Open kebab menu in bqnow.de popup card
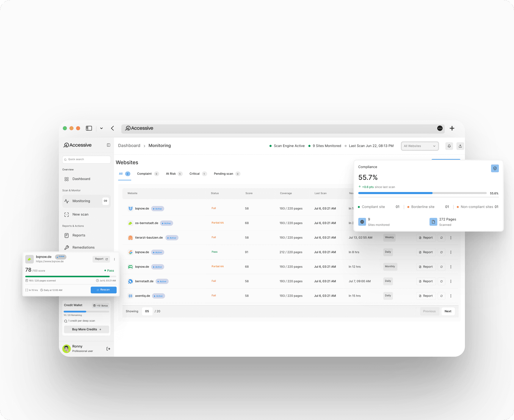 115,259
